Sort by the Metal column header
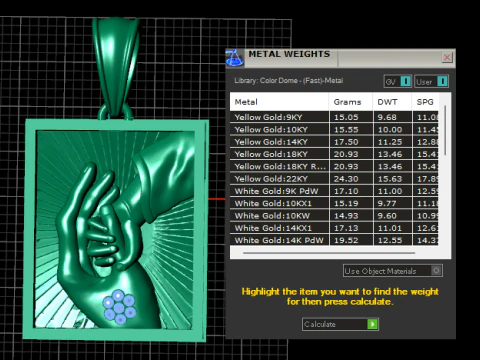This screenshot has height=360, width=480. [279, 102]
